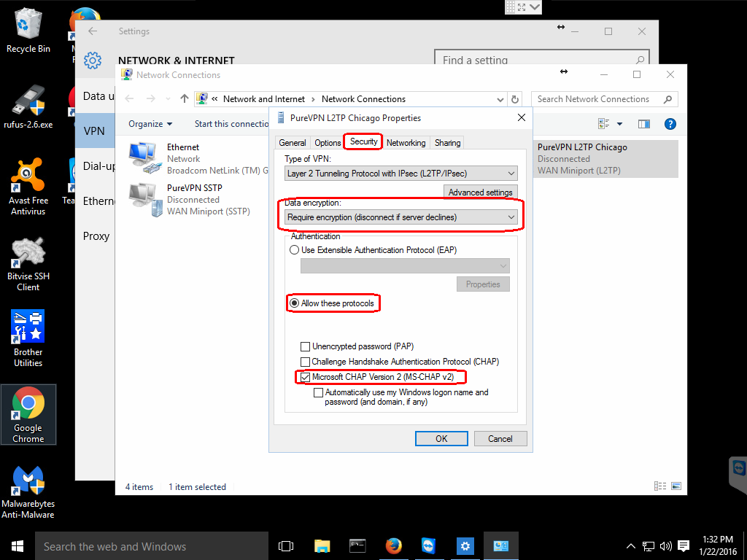Select Use Extensible Authentication Protocol radio
Viewport: 747px width, 560px height.
295,250
